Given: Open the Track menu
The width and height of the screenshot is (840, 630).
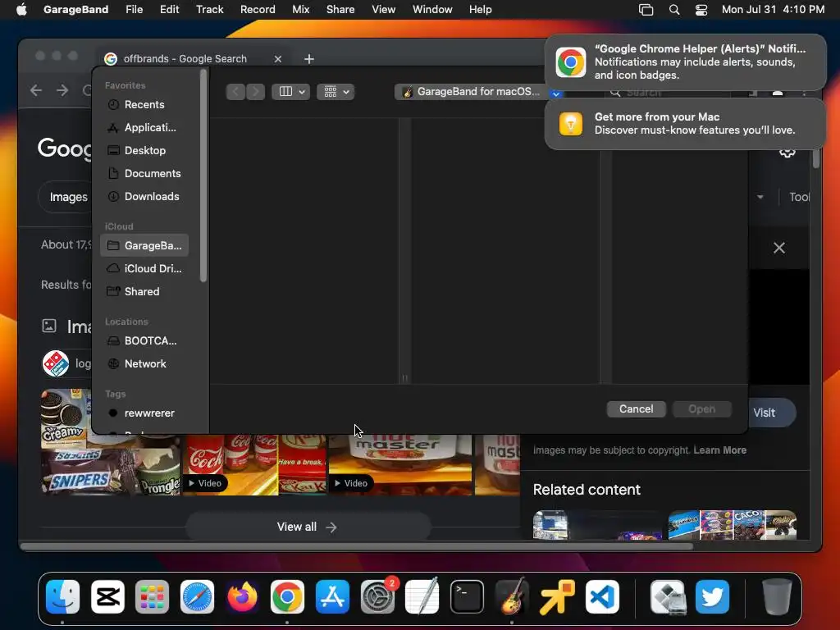Looking at the screenshot, I should [x=209, y=9].
